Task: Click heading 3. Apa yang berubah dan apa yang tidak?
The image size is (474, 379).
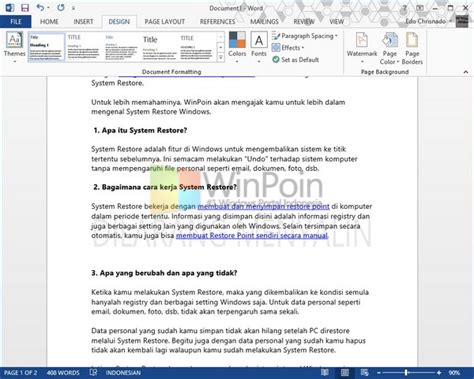Action: coord(164,273)
